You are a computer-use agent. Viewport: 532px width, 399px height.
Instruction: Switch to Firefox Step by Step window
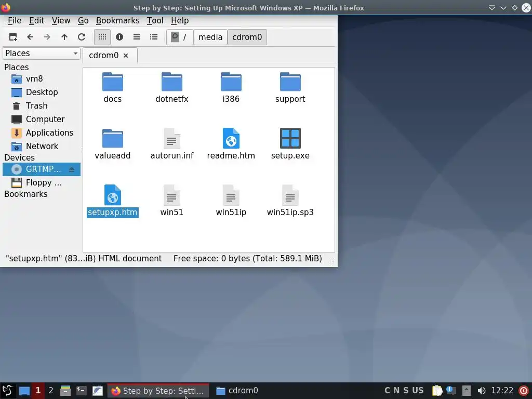pos(158,391)
